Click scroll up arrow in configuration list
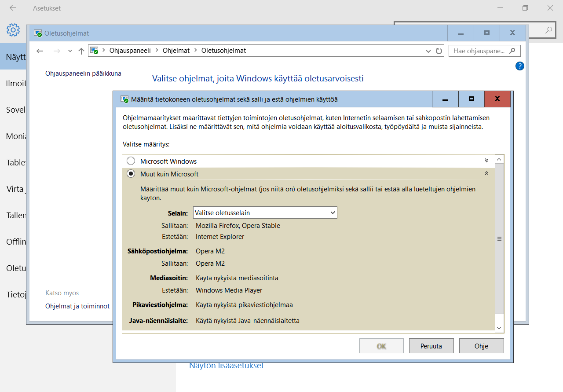Viewport: 563px width, 392px height. 499,159
